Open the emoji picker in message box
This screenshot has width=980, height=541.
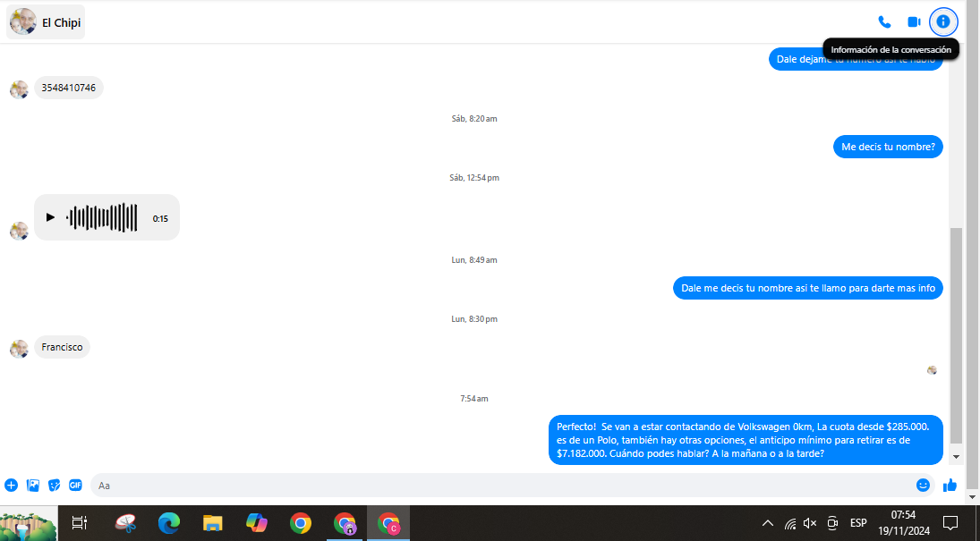pyautogui.click(x=923, y=486)
